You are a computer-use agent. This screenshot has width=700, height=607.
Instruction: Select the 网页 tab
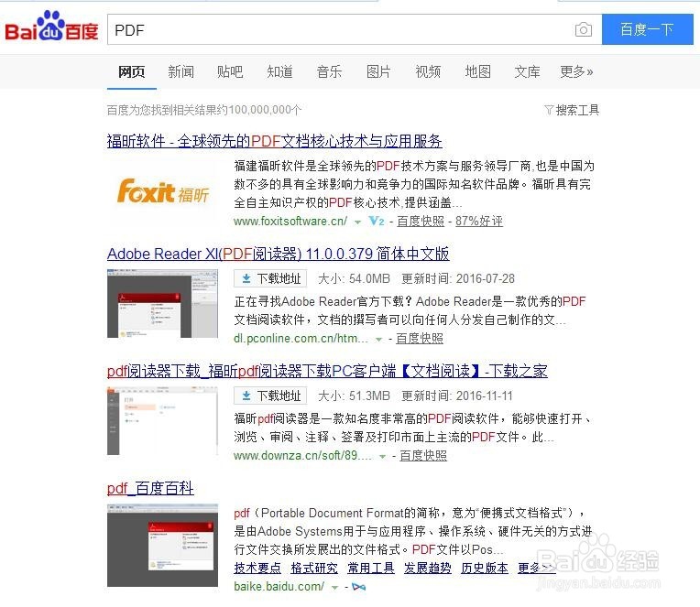132,71
